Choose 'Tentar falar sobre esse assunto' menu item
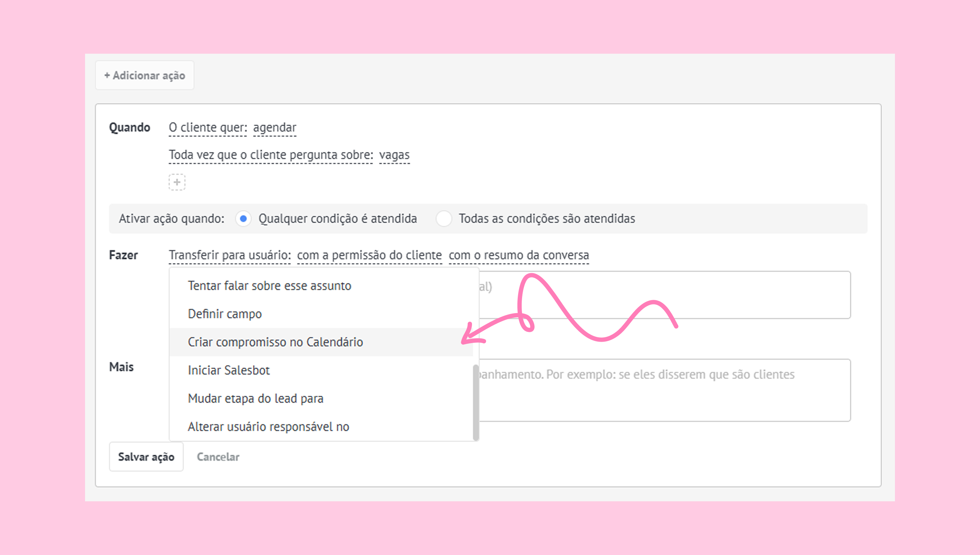 coord(269,285)
